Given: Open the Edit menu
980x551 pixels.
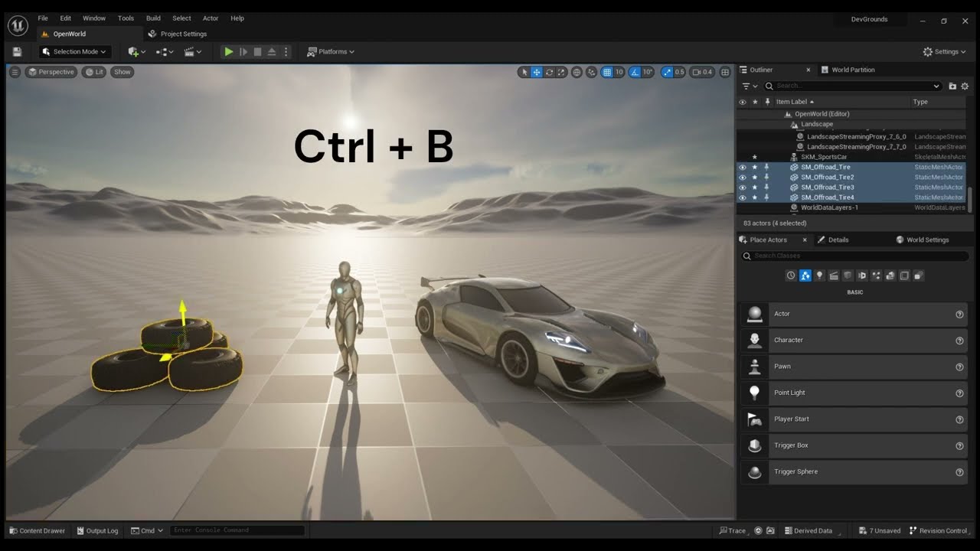Looking at the screenshot, I should pos(66,18).
